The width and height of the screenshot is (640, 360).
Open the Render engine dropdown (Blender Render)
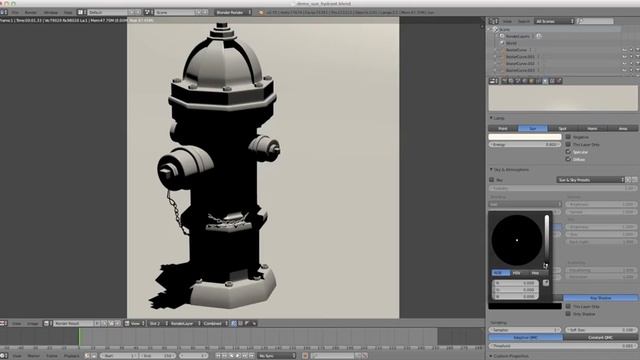tap(233, 13)
